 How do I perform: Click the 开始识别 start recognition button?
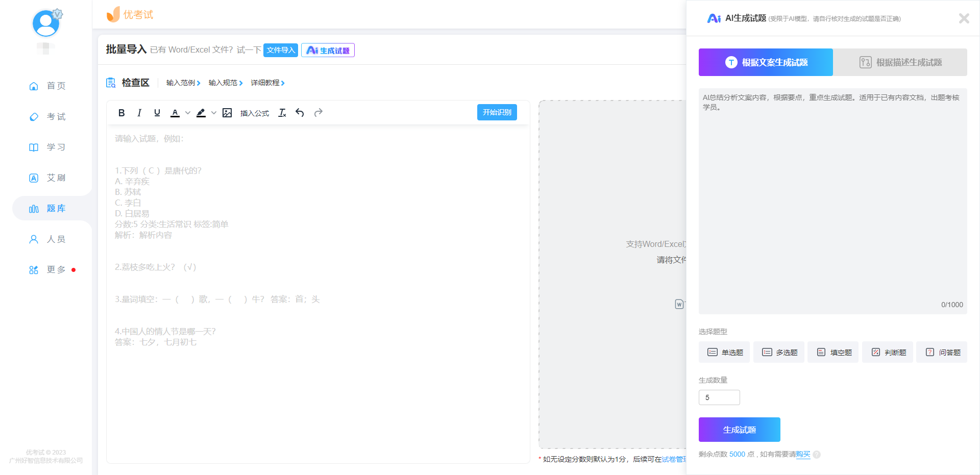point(497,112)
